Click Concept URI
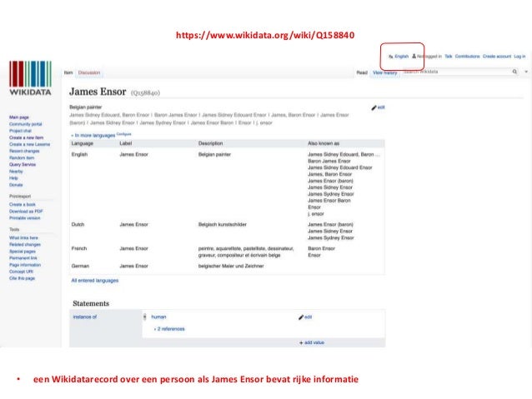Viewport: 532px width, 399px height. 21,272
